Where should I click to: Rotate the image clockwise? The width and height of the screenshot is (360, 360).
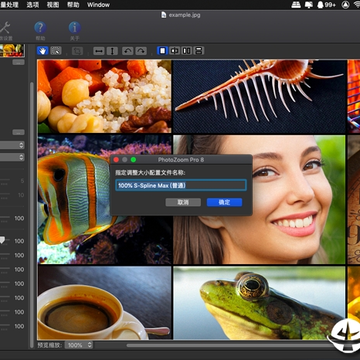pos(141,51)
